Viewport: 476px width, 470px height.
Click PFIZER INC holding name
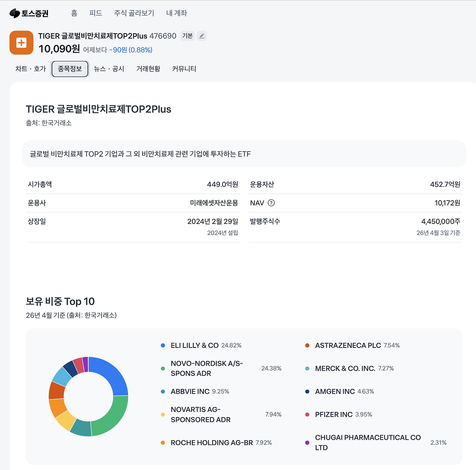(x=334, y=415)
